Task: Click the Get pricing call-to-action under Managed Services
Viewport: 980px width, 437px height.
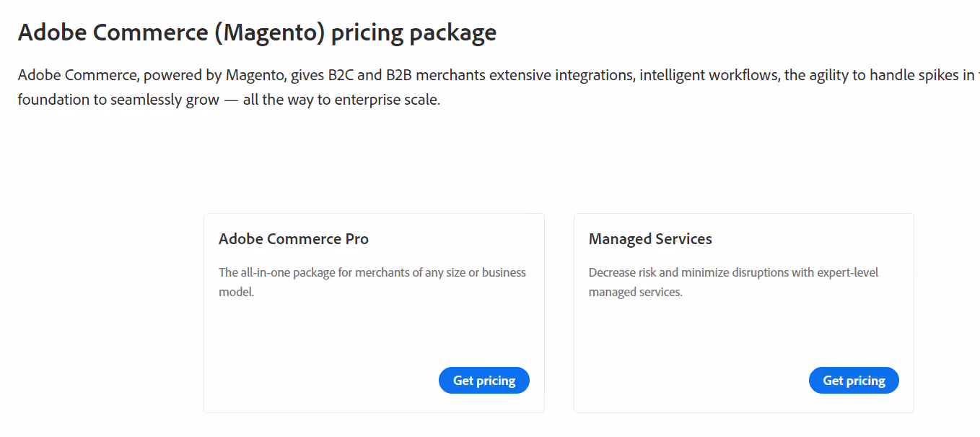Action: click(x=854, y=380)
